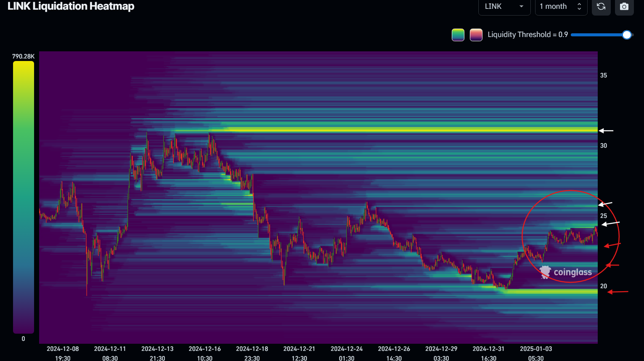This screenshot has width=644, height=361.
Task: Click the 2024-12-16 10:30 date label
Action: (205, 353)
